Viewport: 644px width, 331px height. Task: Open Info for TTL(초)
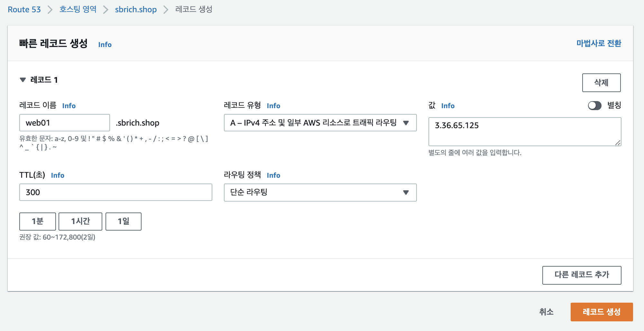[58, 175]
